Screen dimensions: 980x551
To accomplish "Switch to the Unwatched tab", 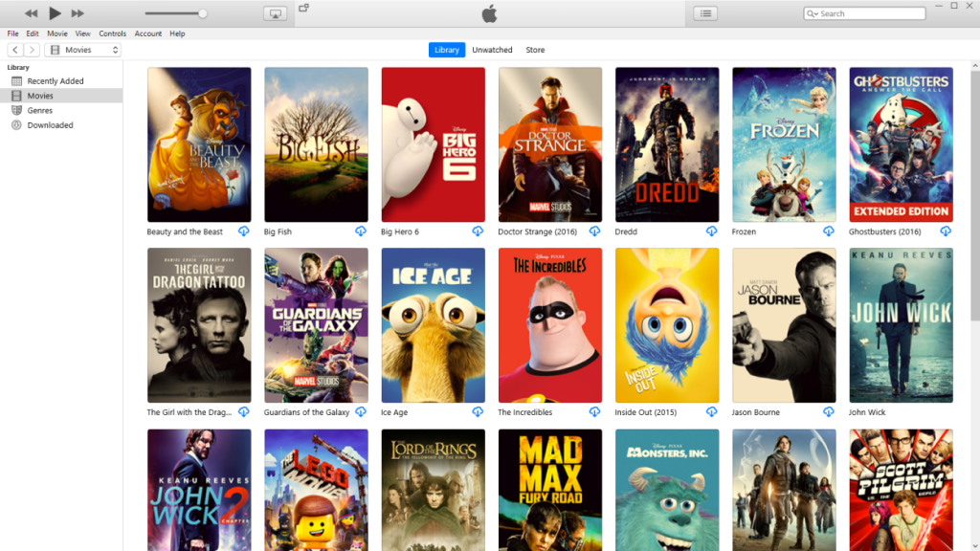I will pos(492,50).
